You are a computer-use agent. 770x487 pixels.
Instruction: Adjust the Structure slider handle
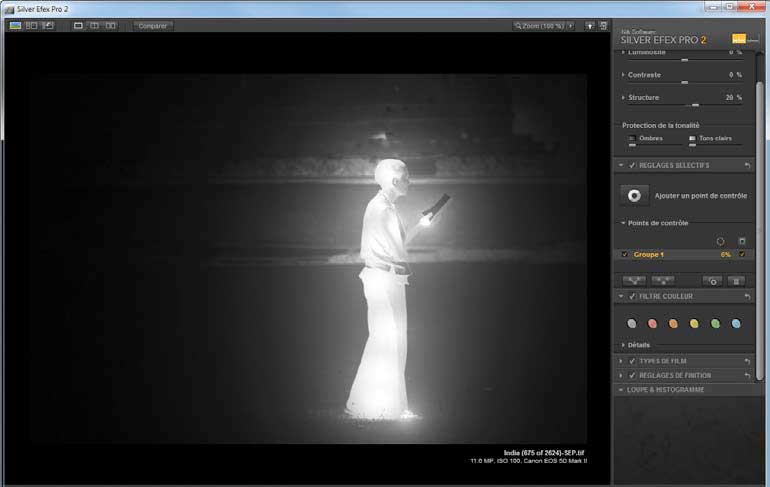coord(695,105)
